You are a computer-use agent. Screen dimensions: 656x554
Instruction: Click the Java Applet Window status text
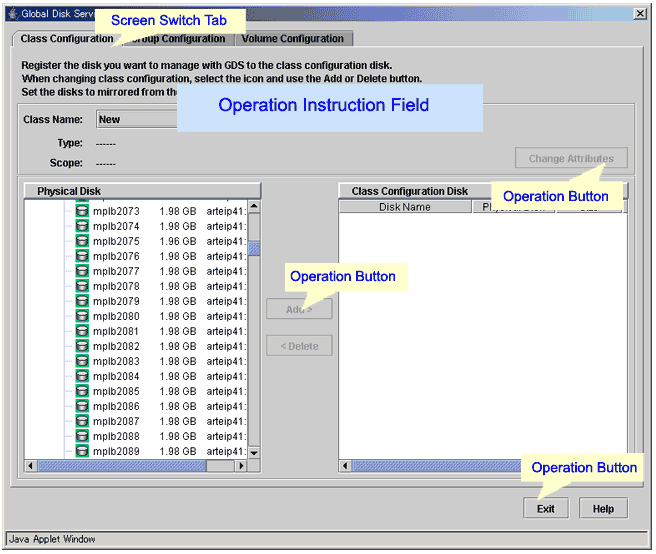pos(52,539)
